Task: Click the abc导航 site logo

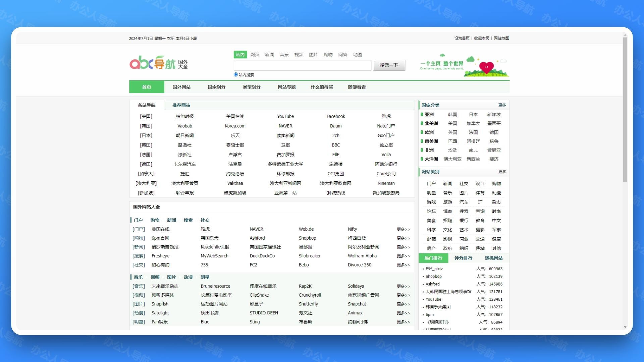Action: tap(158, 63)
